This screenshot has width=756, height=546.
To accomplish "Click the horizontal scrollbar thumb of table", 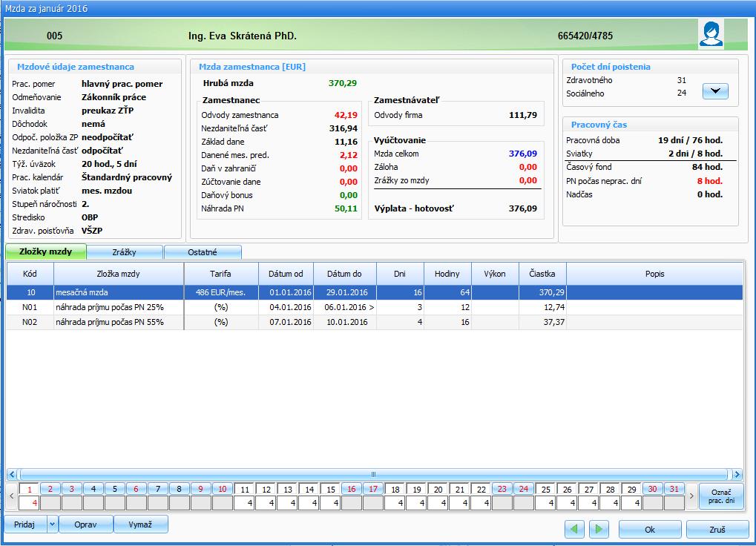I will (373, 474).
